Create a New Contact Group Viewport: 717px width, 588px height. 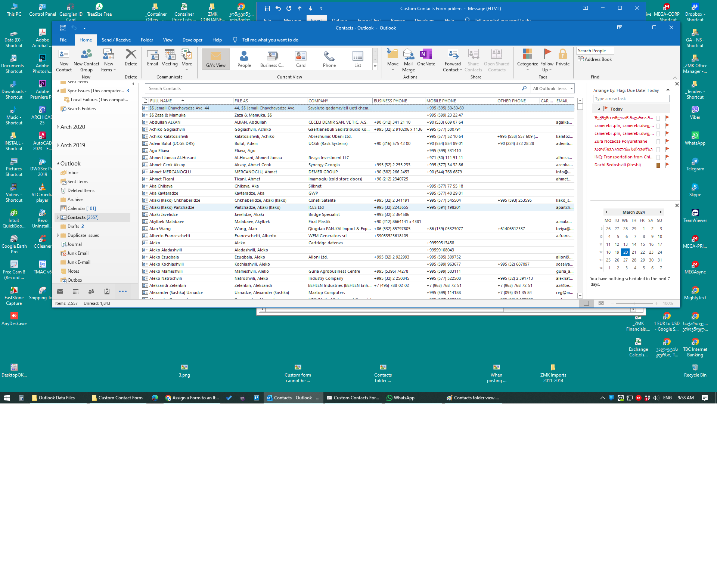coord(86,61)
